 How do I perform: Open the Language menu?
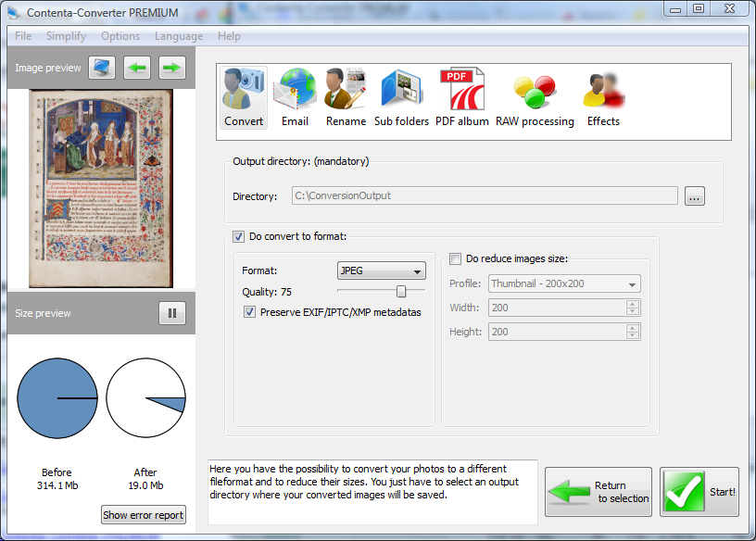(179, 36)
